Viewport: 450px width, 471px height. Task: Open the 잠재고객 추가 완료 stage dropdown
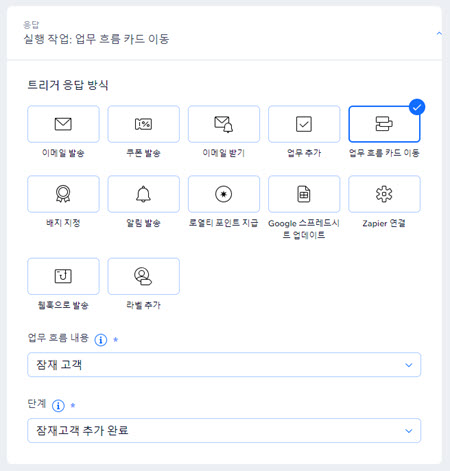tap(224, 430)
